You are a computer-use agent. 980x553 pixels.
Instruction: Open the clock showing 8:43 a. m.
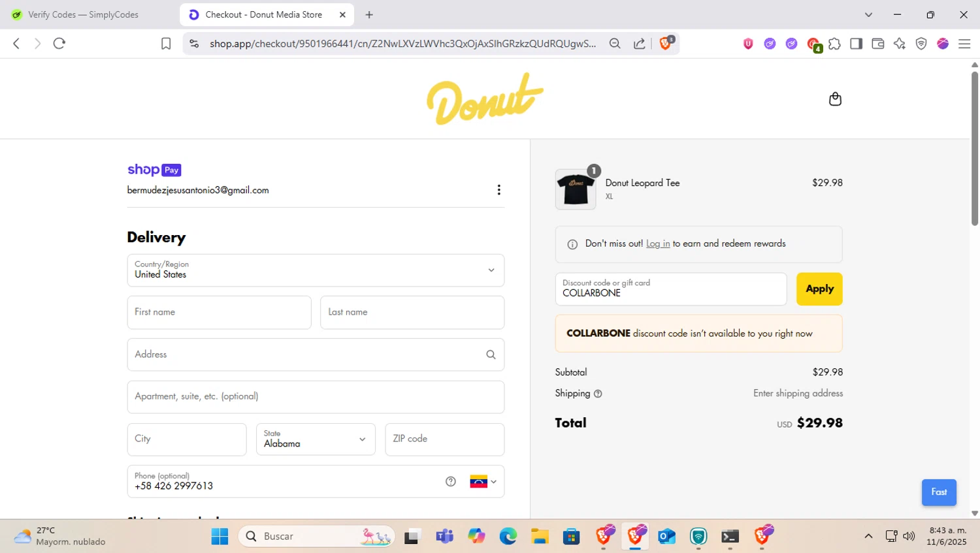[947, 536]
